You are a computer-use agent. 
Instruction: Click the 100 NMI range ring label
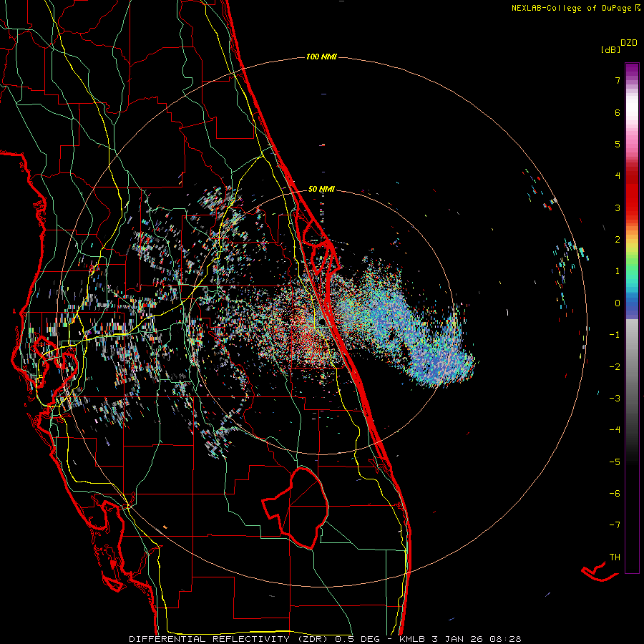(x=321, y=57)
